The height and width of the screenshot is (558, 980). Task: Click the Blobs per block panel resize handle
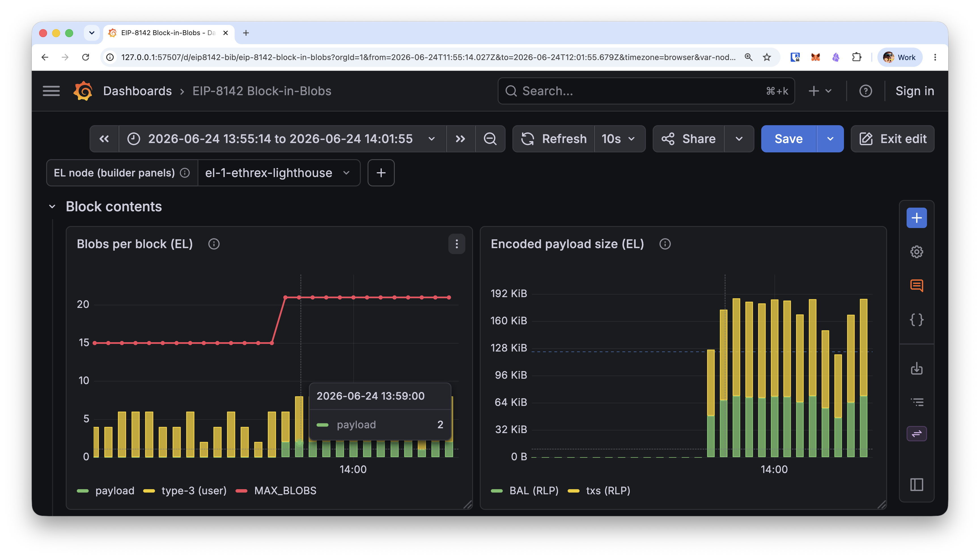pos(468,505)
